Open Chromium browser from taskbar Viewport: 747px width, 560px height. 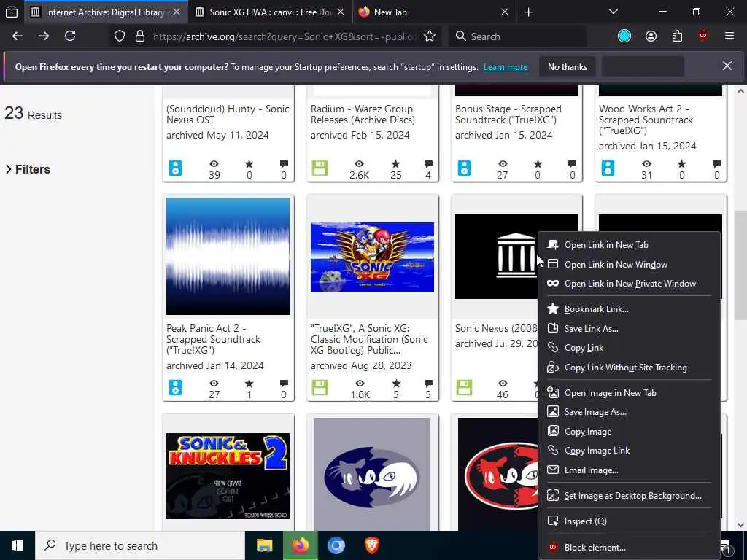click(x=336, y=545)
